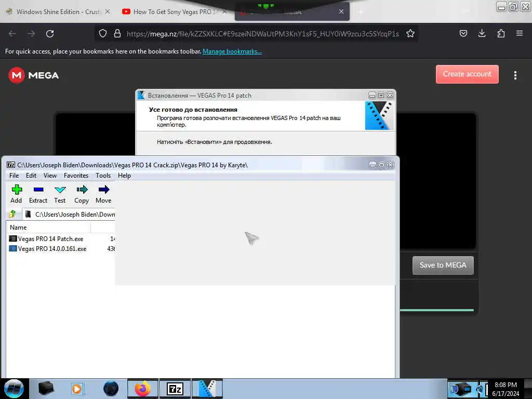Open 7-Zip from the taskbar
The width and height of the screenshot is (532, 399).
(175, 389)
